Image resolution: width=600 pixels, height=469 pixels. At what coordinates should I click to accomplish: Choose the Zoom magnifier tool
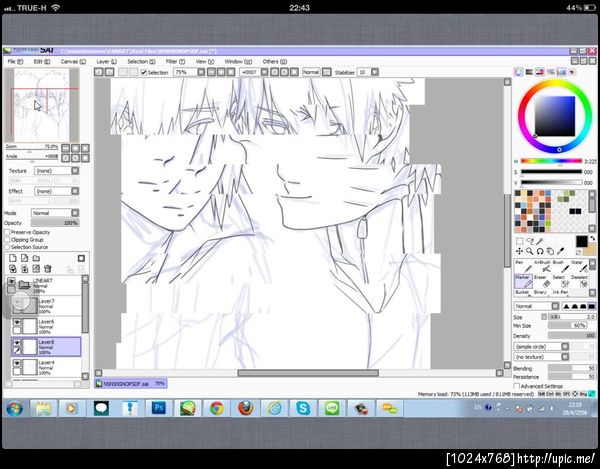tap(530, 251)
